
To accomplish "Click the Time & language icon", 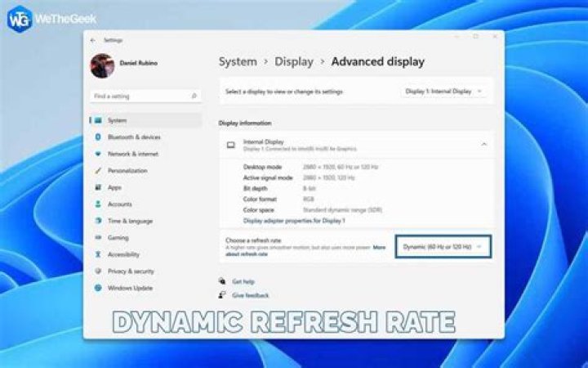I will 98,221.
